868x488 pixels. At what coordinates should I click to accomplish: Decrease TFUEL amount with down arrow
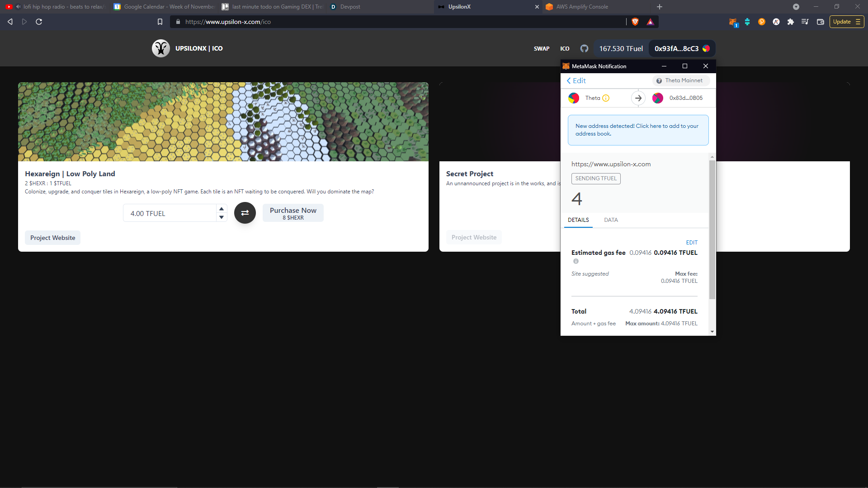[221, 217]
